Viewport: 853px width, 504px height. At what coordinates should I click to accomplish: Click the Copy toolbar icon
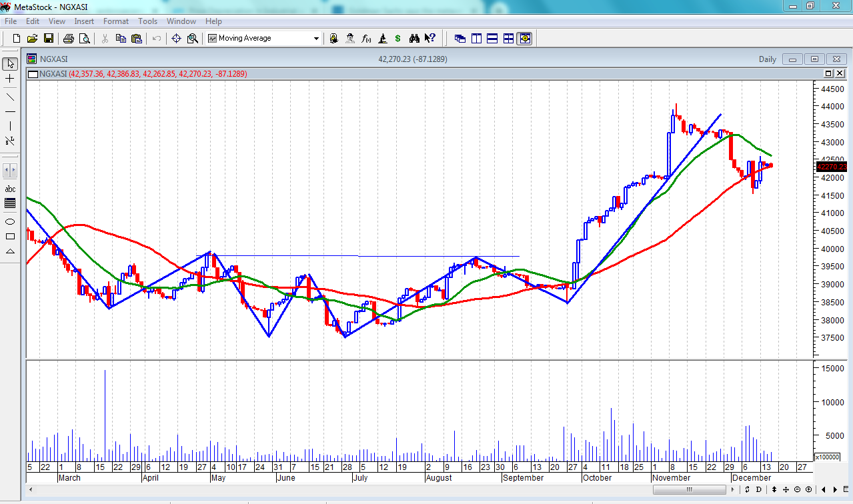(121, 39)
